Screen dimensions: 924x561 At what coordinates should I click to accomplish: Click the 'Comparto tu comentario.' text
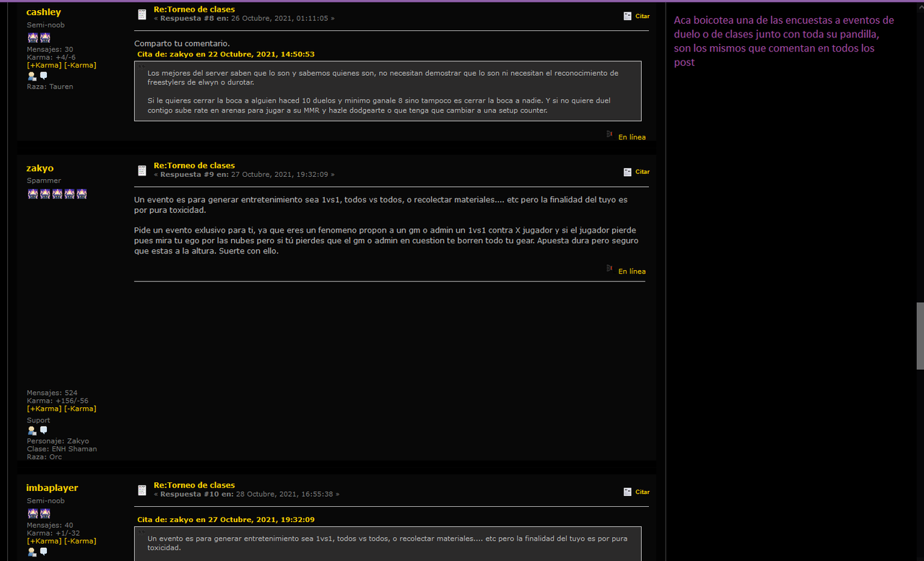click(182, 43)
